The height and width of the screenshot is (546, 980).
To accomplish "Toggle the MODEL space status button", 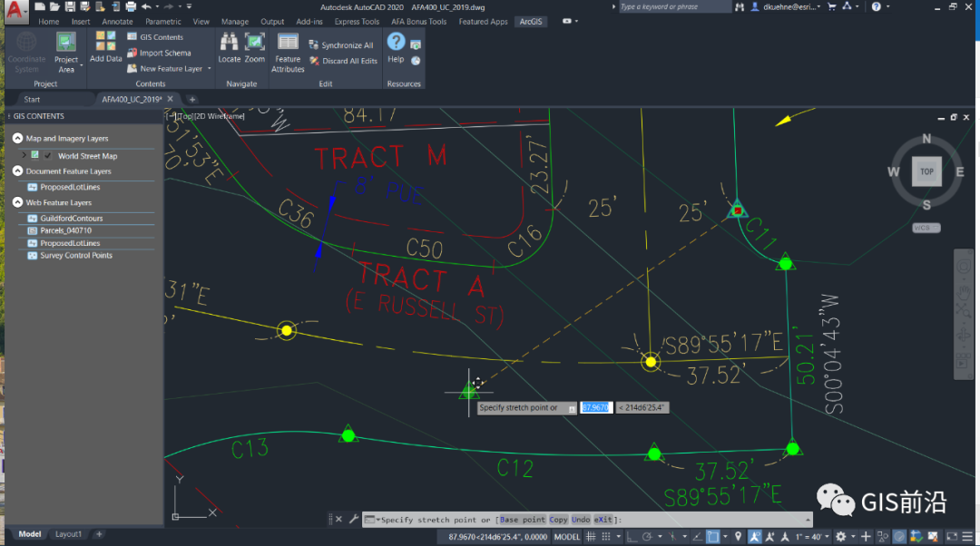I will click(x=567, y=536).
